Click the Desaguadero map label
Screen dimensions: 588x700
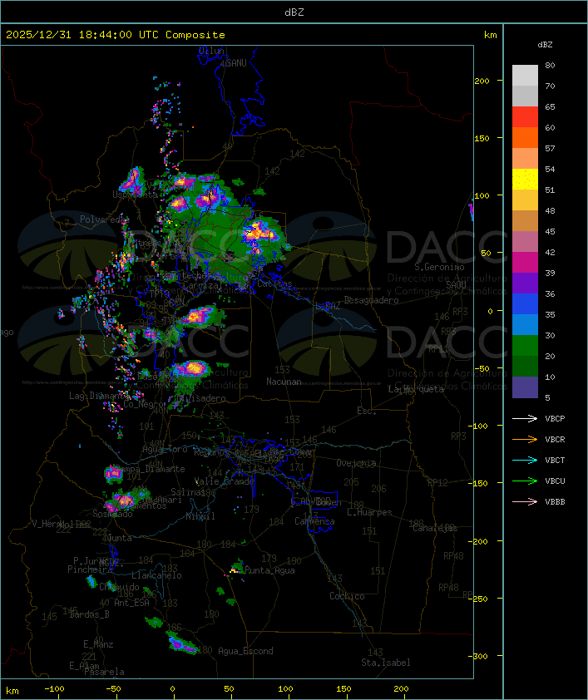point(371,300)
